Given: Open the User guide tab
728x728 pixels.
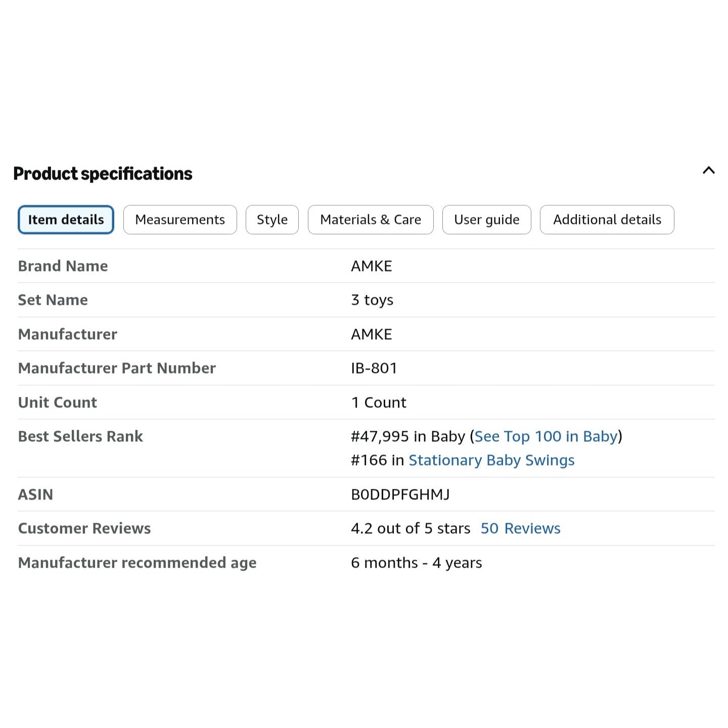Looking at the screenshot, I should tap(486, 219).
